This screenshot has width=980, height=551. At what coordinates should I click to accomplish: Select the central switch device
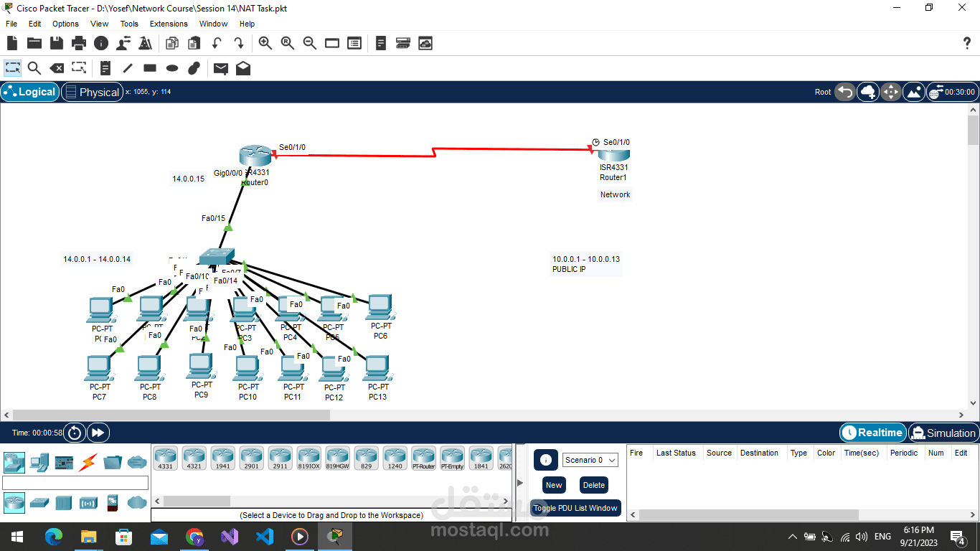[216, 256]
